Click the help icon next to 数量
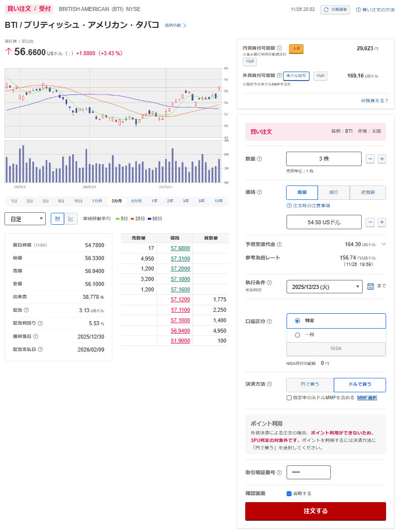The height and width of the screenshot is (532, 399). (x=259, y=159)
